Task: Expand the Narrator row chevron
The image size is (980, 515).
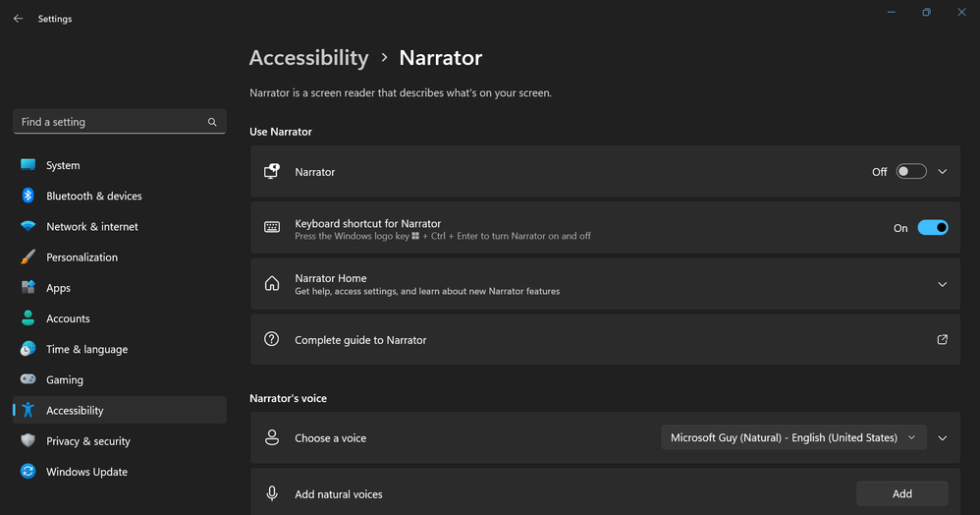Action: pyautogui.click(x=943, y=172)
